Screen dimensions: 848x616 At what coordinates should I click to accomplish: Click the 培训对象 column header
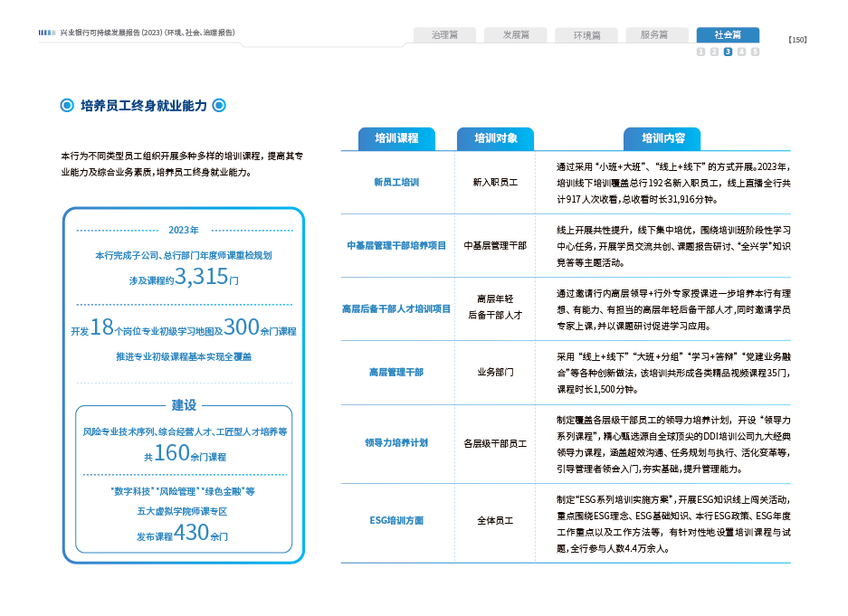click(496, 138)
